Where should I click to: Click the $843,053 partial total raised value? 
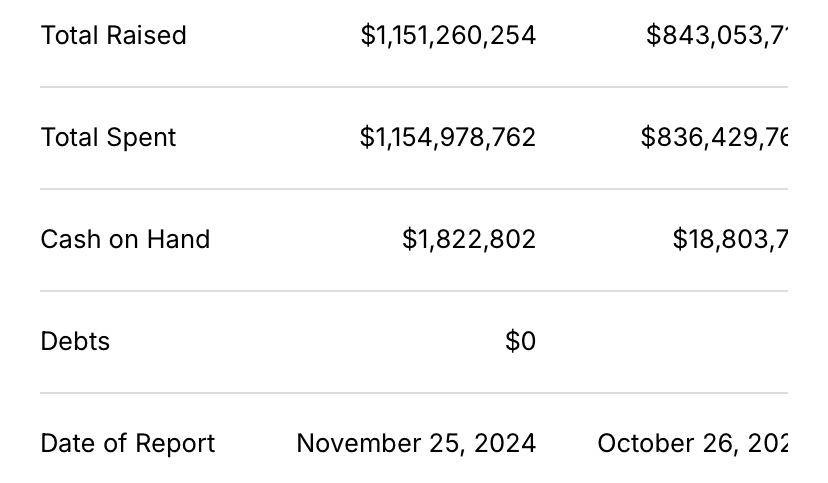pyautogui.click(x=717, y=35)
